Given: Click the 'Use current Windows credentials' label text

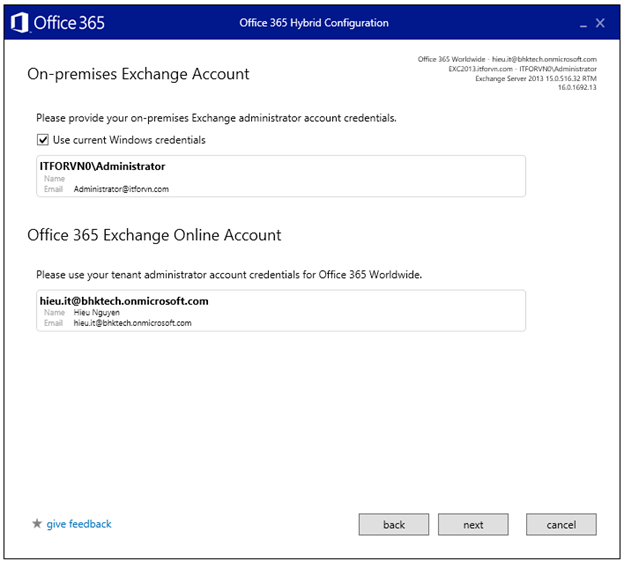Looking at the screenshot, I should pos(129,140).
